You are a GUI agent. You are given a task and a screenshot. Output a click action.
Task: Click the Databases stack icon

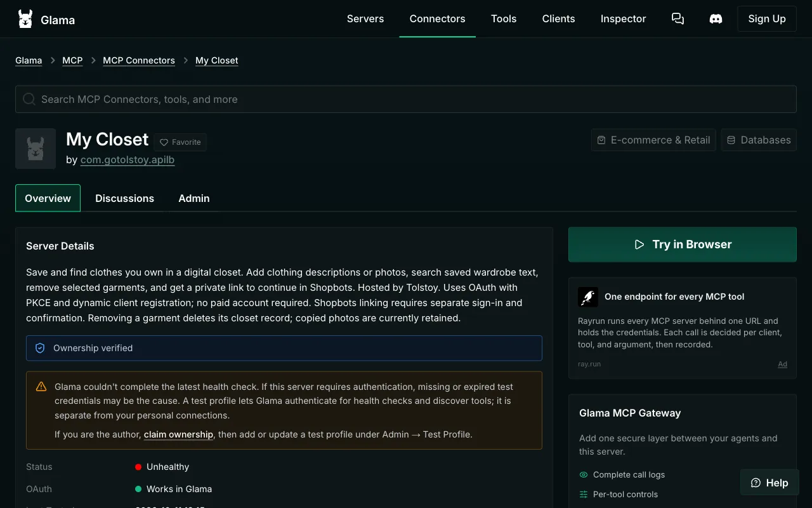(731, 140)
